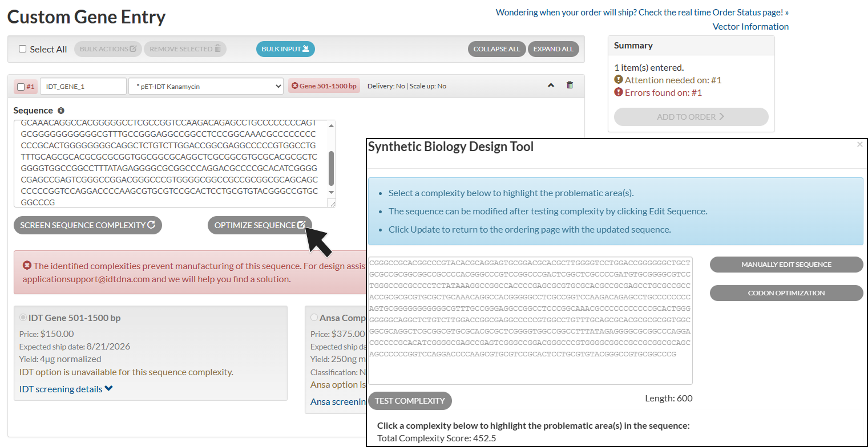
Task: Select the Ansa radio option
Action: click(314, 318)
